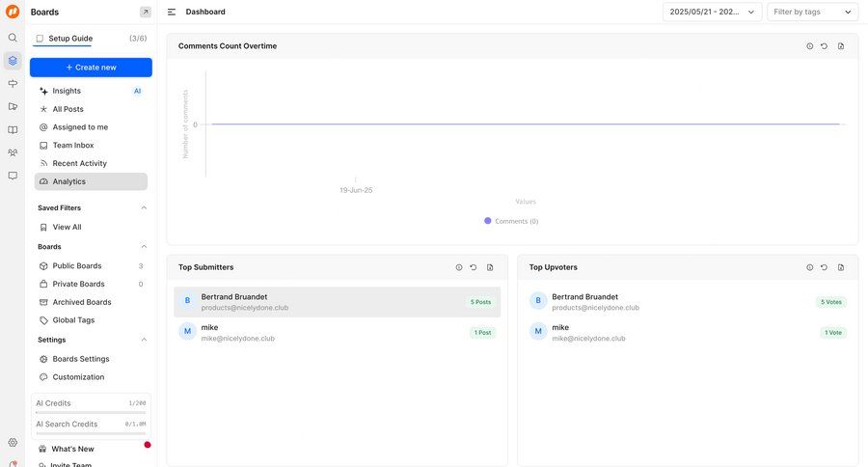The width and height of the screenshot is (868, 467).
Task: Open Private Boards
Action: pyautogui.click(x=91, y=284)
